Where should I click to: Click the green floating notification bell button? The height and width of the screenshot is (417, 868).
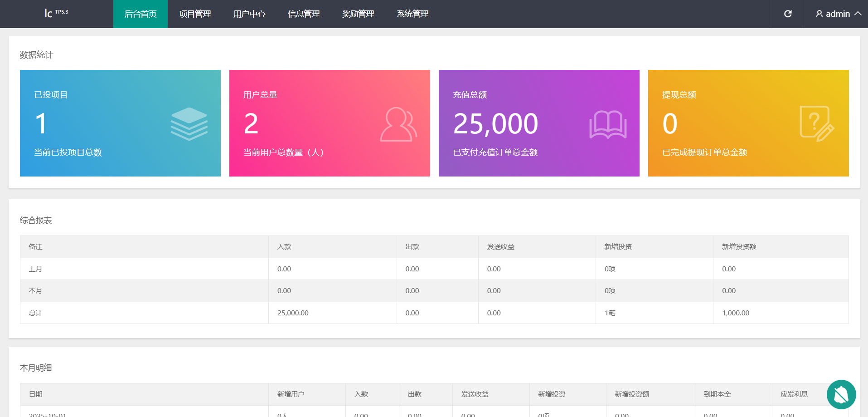point(841,394)
